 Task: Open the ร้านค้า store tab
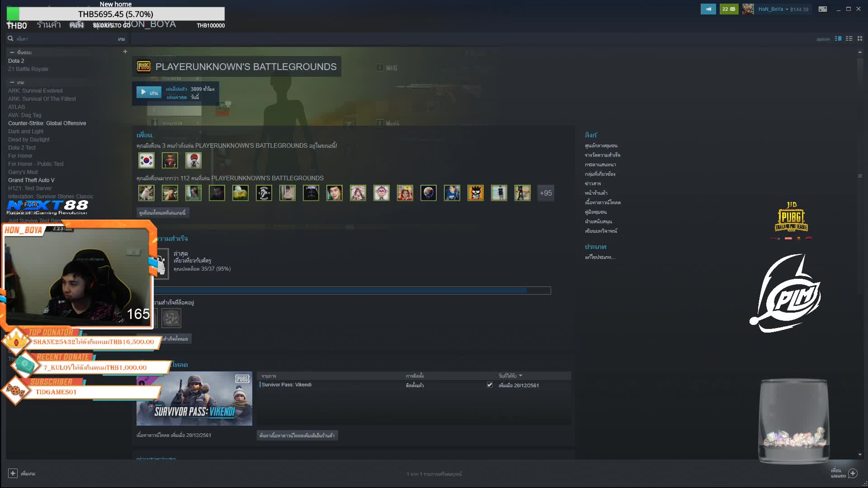49,25
